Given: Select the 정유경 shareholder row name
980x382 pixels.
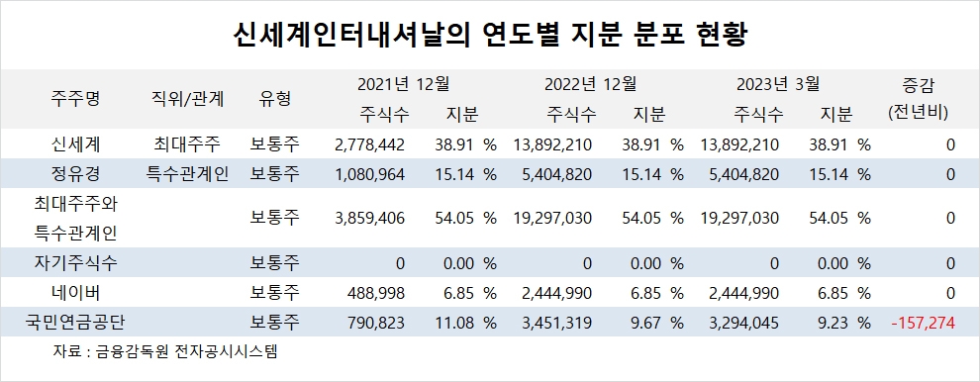Looking at the screenshot, I should 75,174.
